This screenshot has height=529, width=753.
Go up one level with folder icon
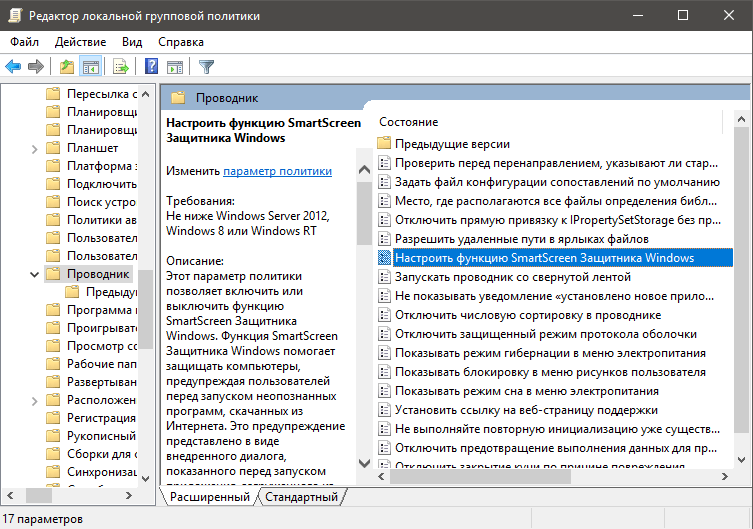pyautogui.click(x=67, y=66)
